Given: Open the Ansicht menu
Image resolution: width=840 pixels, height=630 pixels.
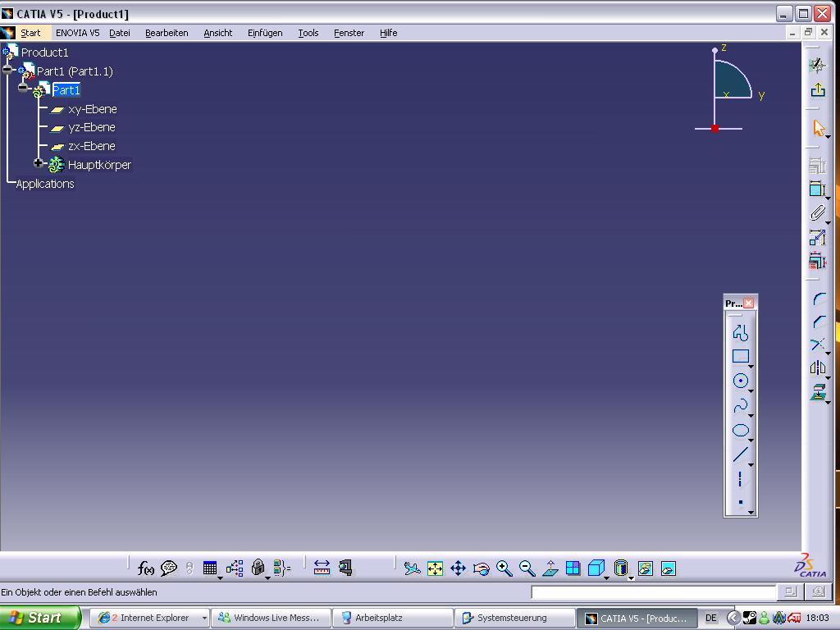Looking at the screenshot, I should [218, 33].
